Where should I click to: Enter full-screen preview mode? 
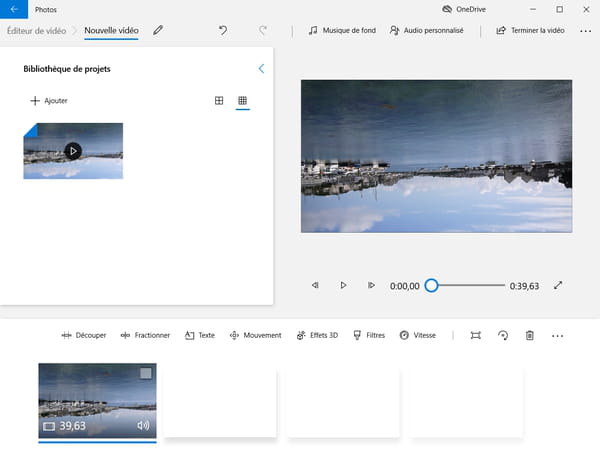(558, 285)
